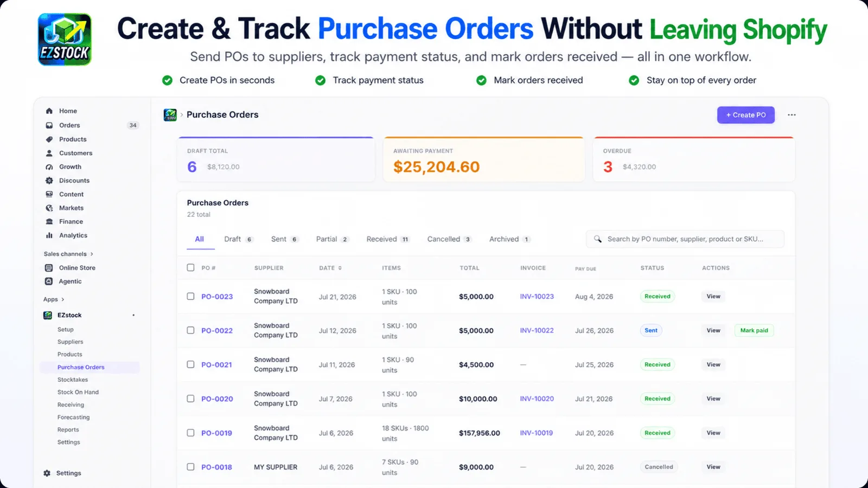Click the Finance bank icon

[x=49, y=222]
